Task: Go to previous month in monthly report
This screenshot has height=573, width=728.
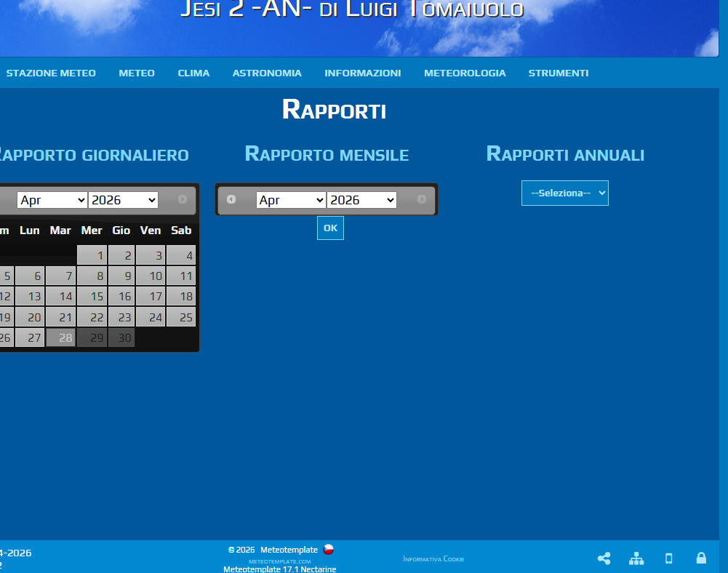Action: click(x=231, y=199)
